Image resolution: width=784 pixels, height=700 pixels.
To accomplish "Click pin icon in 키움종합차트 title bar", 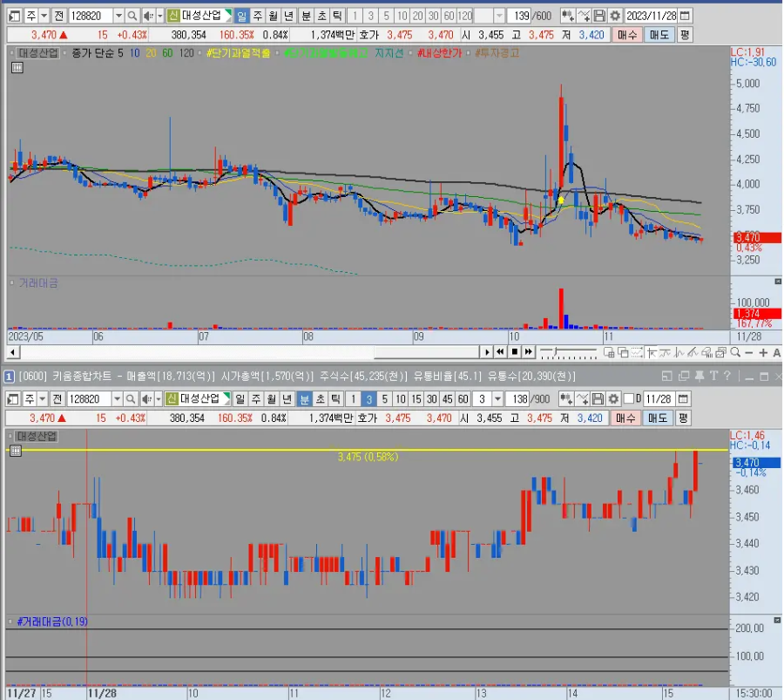I will pos(700,377).
